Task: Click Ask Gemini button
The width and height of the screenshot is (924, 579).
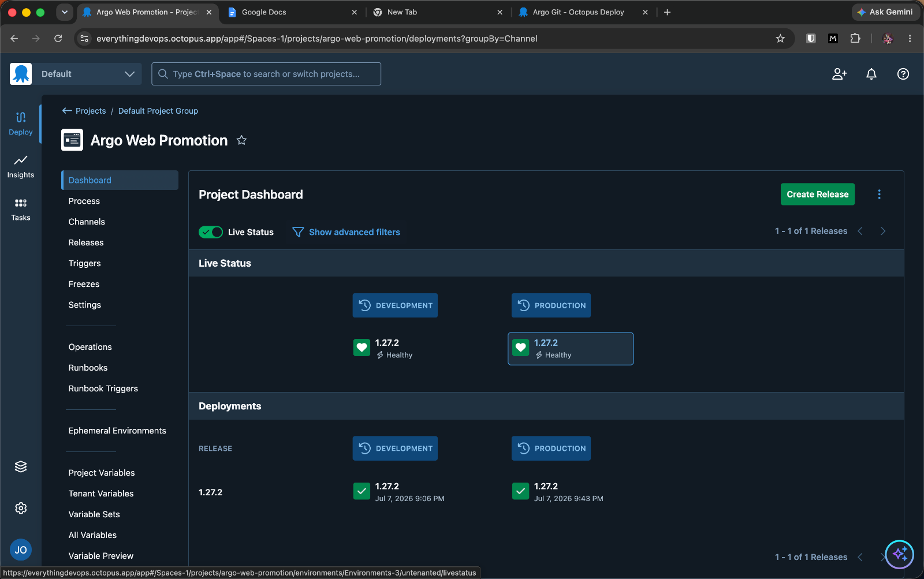Action: pyautogui.click(x=885, y=12)
